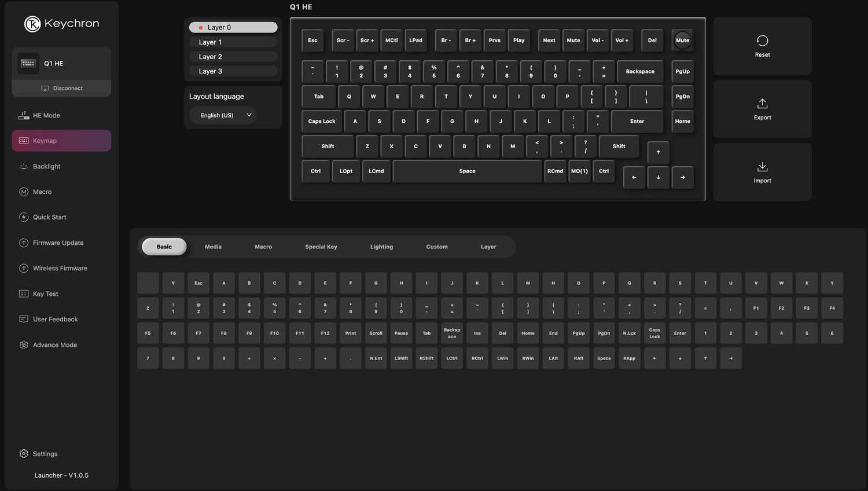Click the Import icon
This screenshot has height=491, width=868.
point(762,167)
